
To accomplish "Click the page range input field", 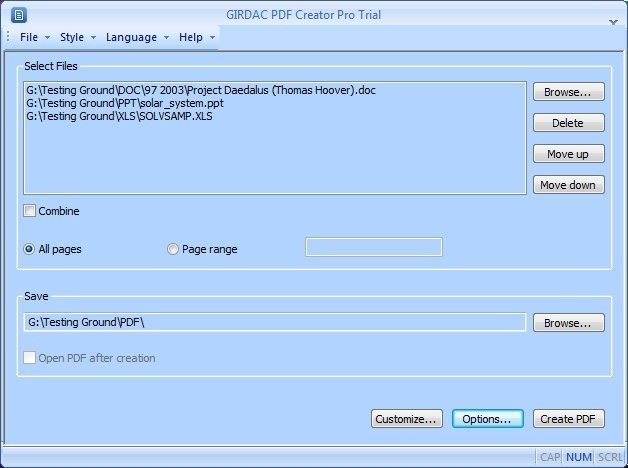I will pos(374,247).
